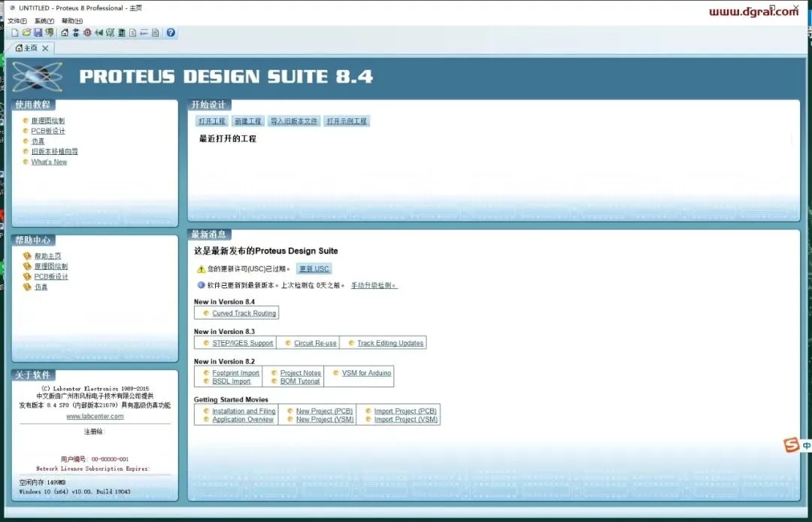Open the Project Notes news link
Image resolution: width=812 pixels, height=522 pixels.
[300, 373]
